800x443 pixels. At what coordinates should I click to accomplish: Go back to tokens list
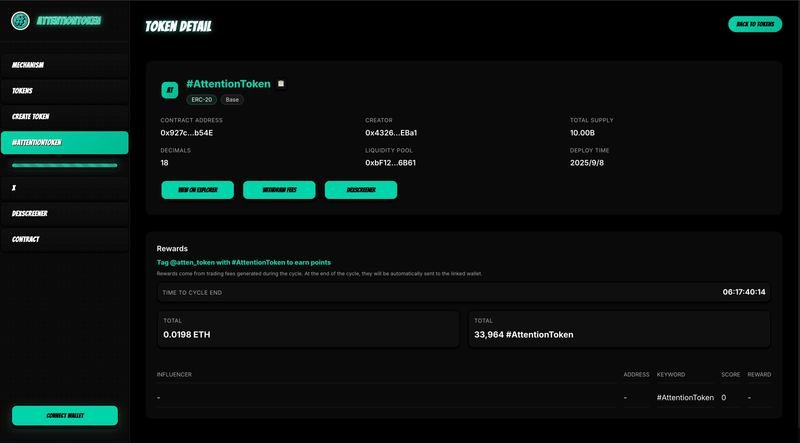pos(755,24)
